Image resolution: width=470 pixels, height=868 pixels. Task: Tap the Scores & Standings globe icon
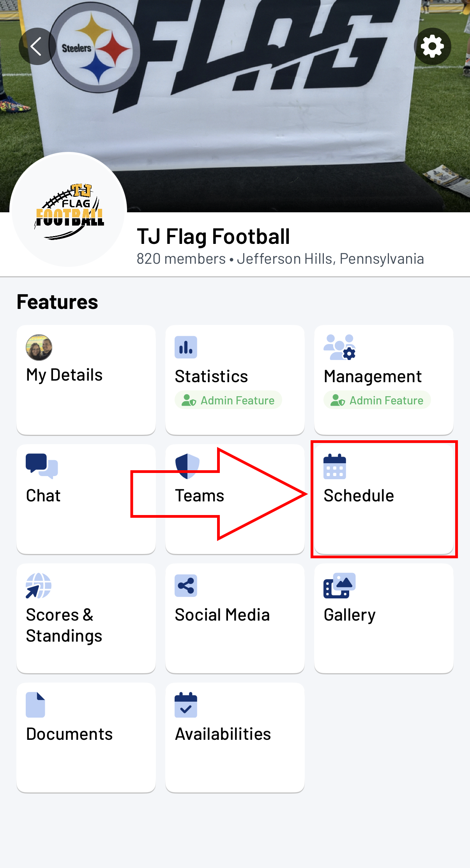[x=39, y=586]
